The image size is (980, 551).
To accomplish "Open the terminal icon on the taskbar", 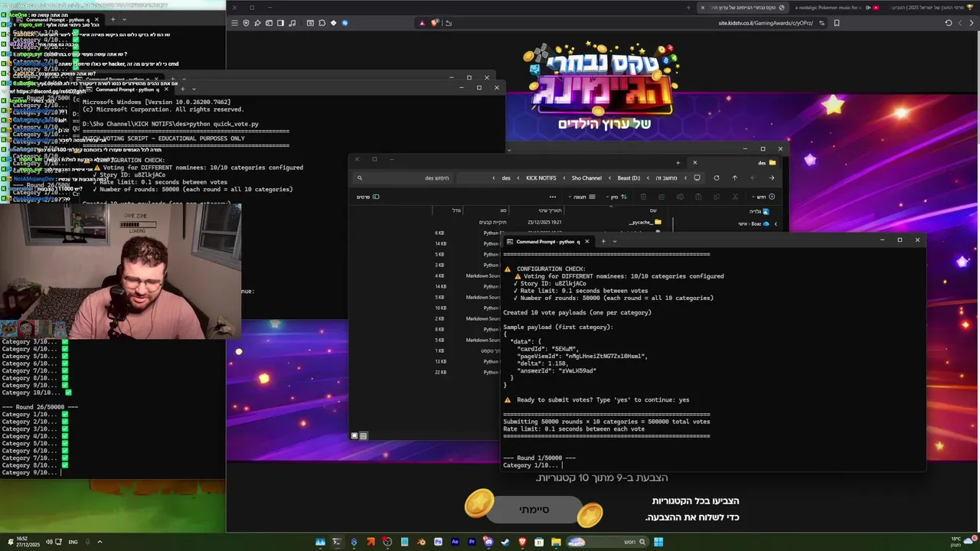I will click(337, 542).
